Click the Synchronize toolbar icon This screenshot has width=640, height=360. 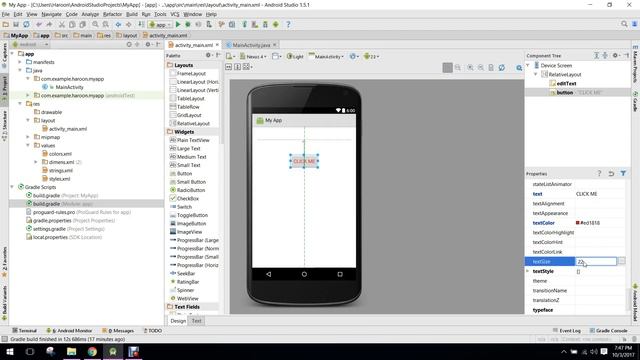[x=26, y=24]
